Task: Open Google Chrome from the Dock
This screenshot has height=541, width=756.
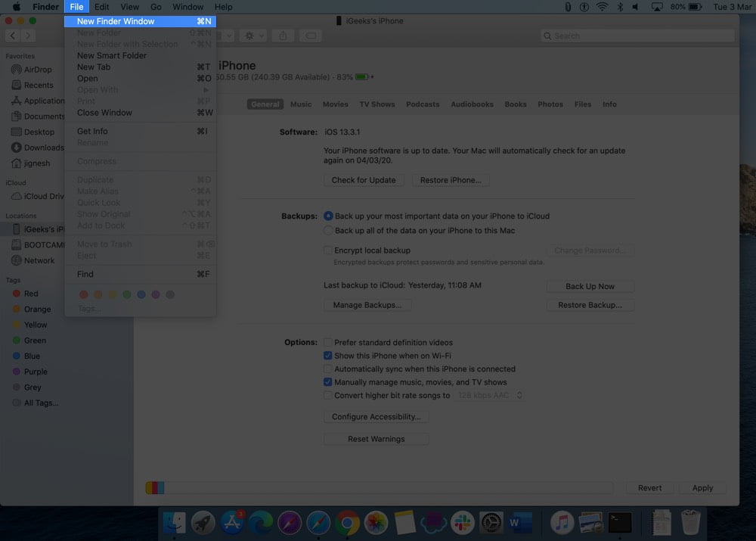Action: pyautogui.click(x=347, y=523)
